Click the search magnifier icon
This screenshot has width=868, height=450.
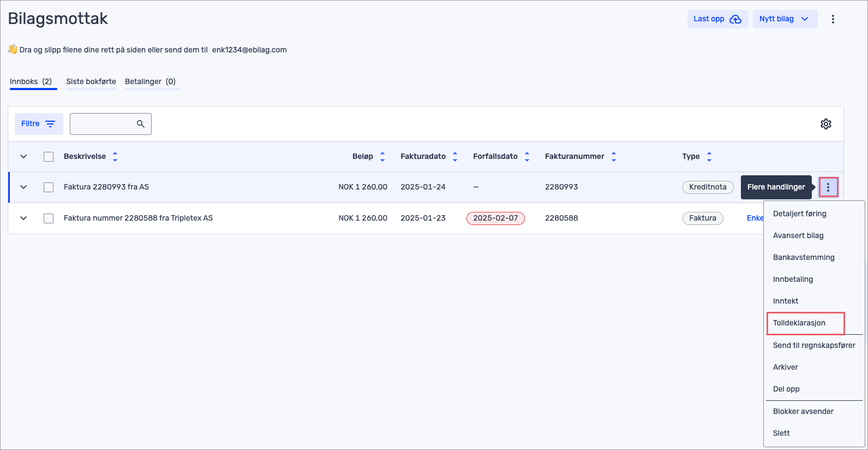[x=140, y=124]
